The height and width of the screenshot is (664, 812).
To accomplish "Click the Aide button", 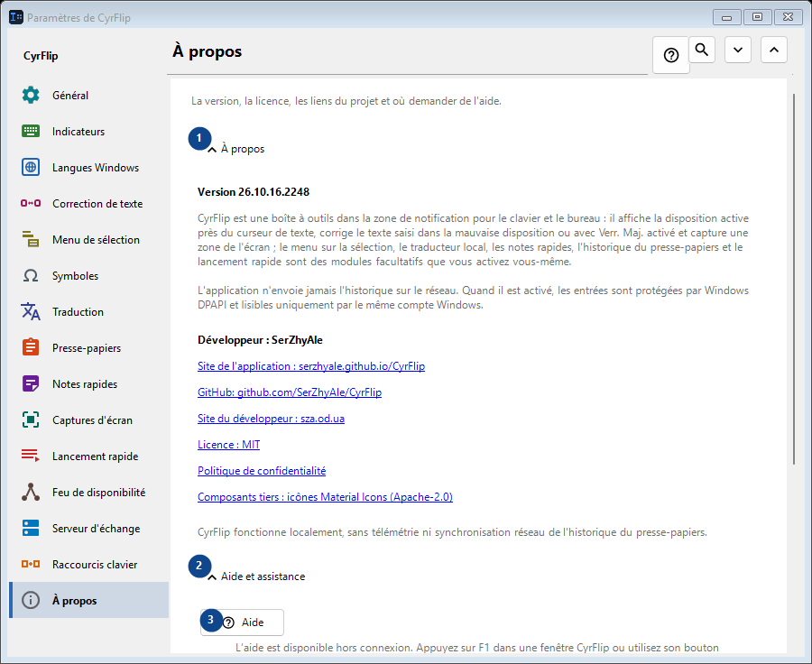I will coord(242,622).
